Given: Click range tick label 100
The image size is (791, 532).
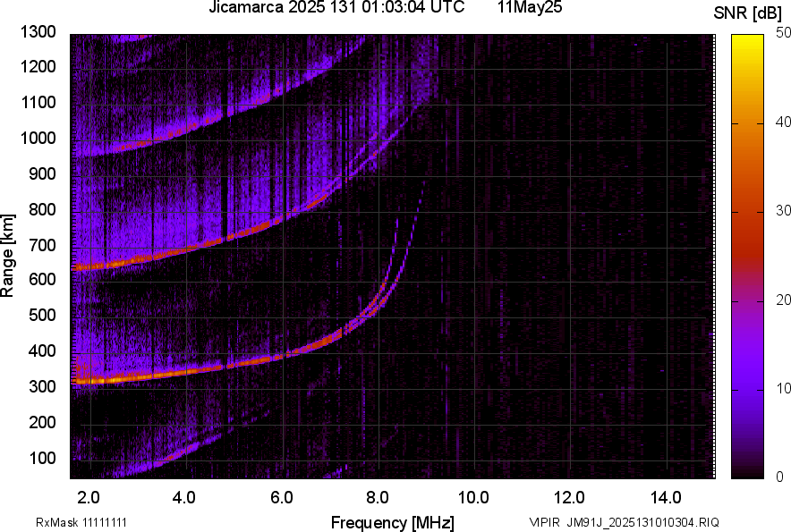Looking at the screenshot, I should point(42,458).
